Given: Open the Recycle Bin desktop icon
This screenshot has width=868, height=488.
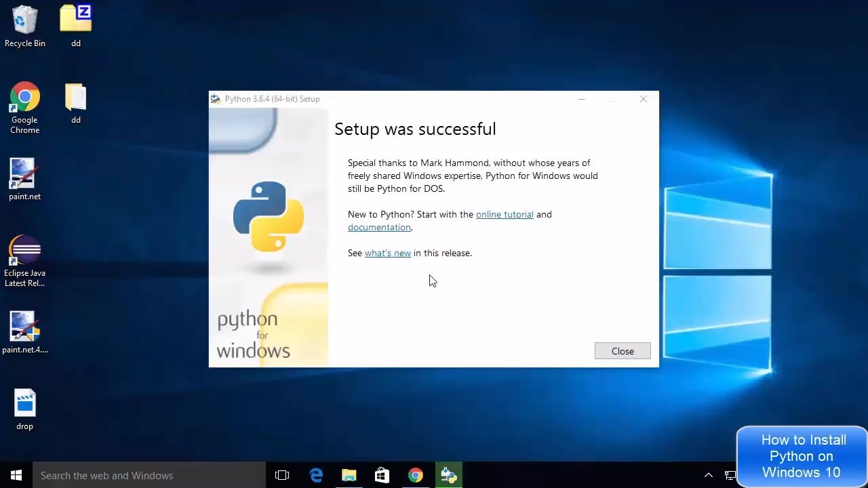Looking at the screenshot, I should (x=25, y=26).
